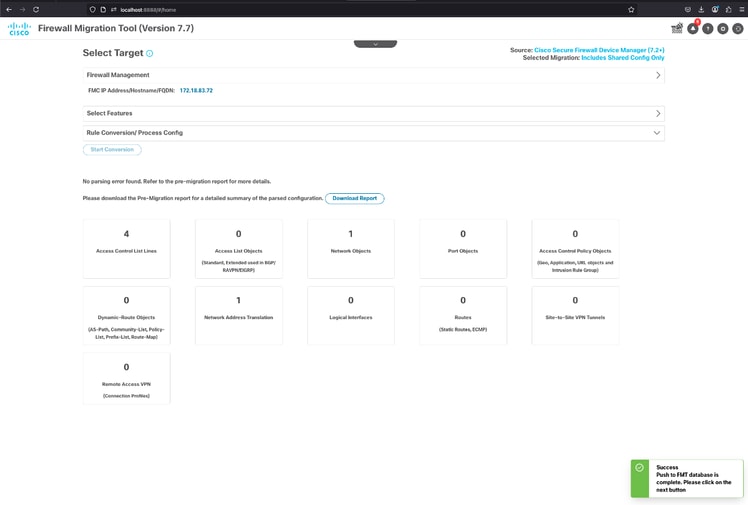748x505 pixels.
Task: Expand the Select Features section chevron
Action: click(x=658, y=113)
